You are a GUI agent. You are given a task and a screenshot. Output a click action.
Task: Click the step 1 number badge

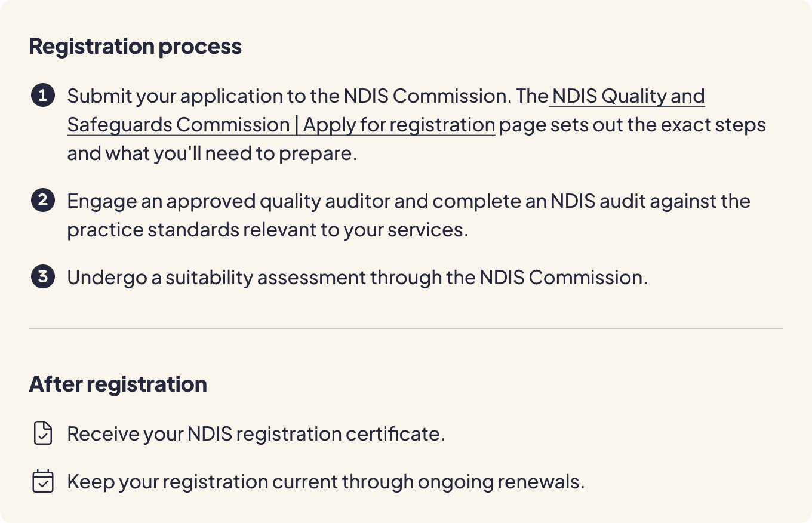(42, 96)
